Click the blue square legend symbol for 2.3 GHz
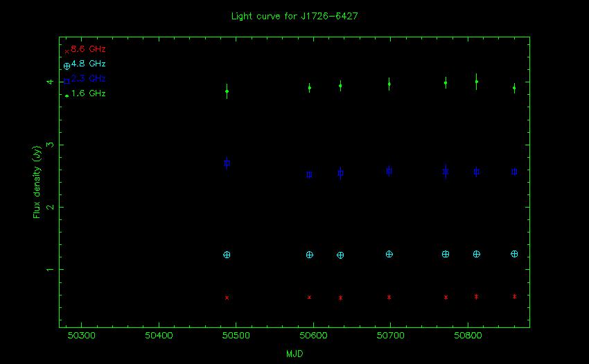 click(67, 81)
